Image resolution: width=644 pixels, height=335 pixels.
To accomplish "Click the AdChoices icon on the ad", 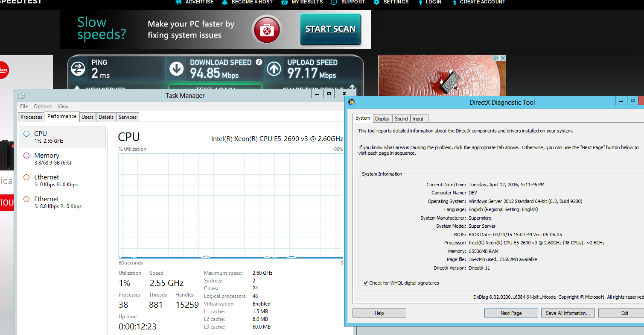I will pyautogui.click(x=496, y=58).
